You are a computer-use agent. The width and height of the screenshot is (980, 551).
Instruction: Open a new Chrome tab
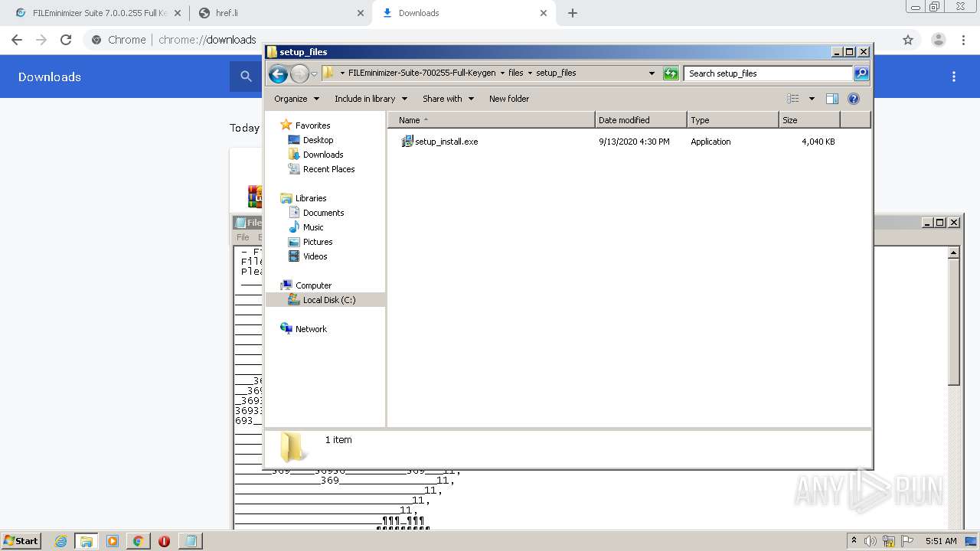(572, 13)
